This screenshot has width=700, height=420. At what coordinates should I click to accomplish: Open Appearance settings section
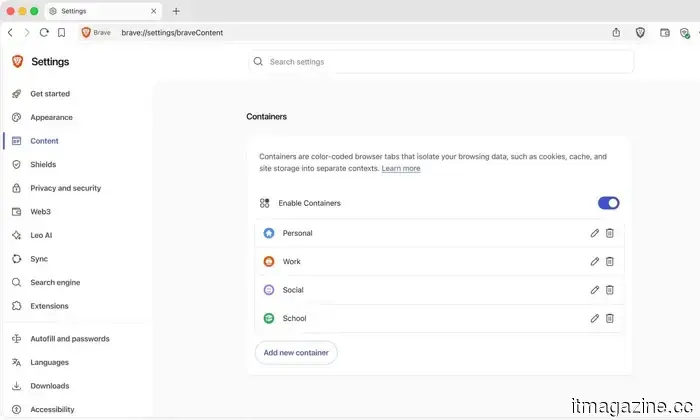click(x=51, y=117)
